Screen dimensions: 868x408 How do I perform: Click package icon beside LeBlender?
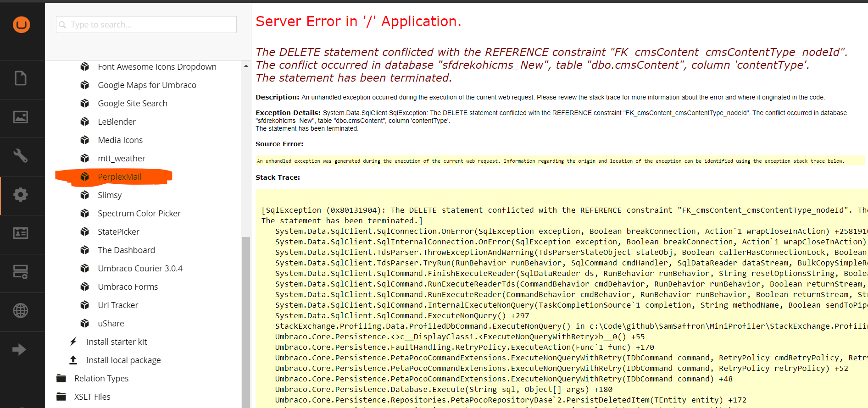point(84,122)
